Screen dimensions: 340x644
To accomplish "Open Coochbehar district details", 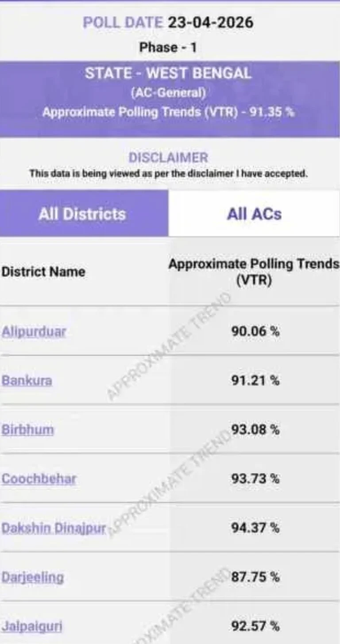I will tap(39, 479).
